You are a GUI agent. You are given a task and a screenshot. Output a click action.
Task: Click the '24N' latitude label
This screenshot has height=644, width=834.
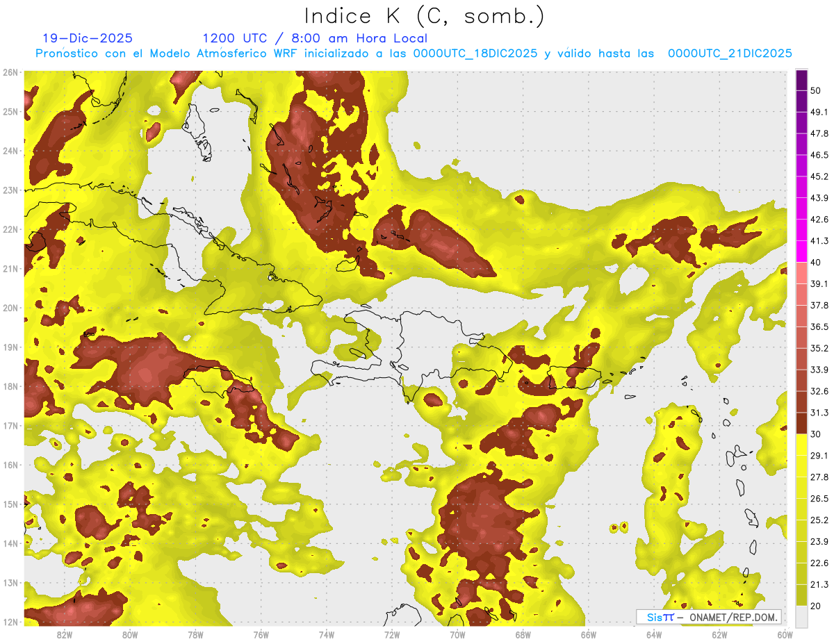click(x=10, y=151)
